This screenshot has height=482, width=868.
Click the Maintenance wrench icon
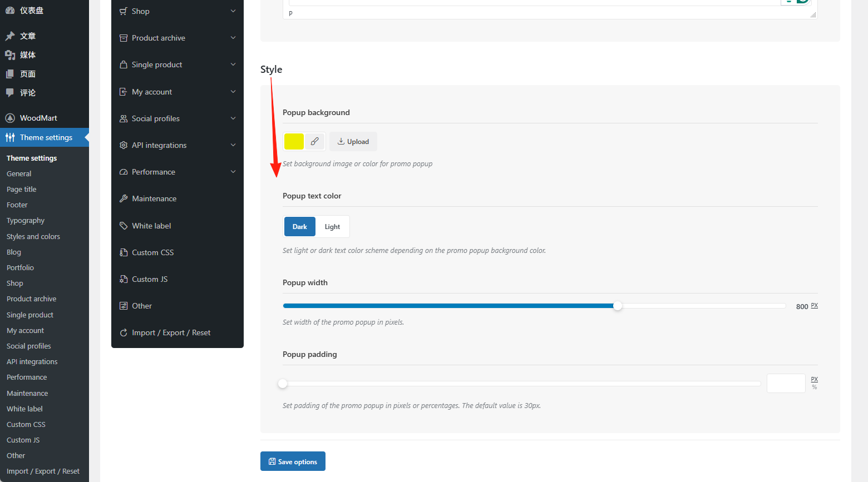[124, 198]
